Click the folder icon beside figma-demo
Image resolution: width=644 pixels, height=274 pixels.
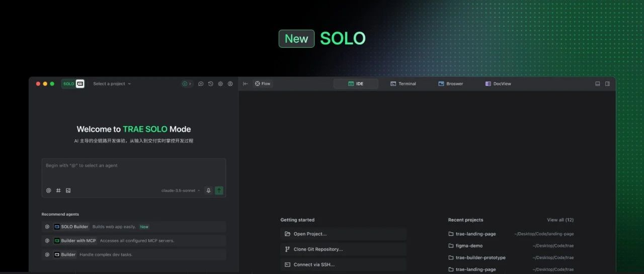[x=451, y=246]
